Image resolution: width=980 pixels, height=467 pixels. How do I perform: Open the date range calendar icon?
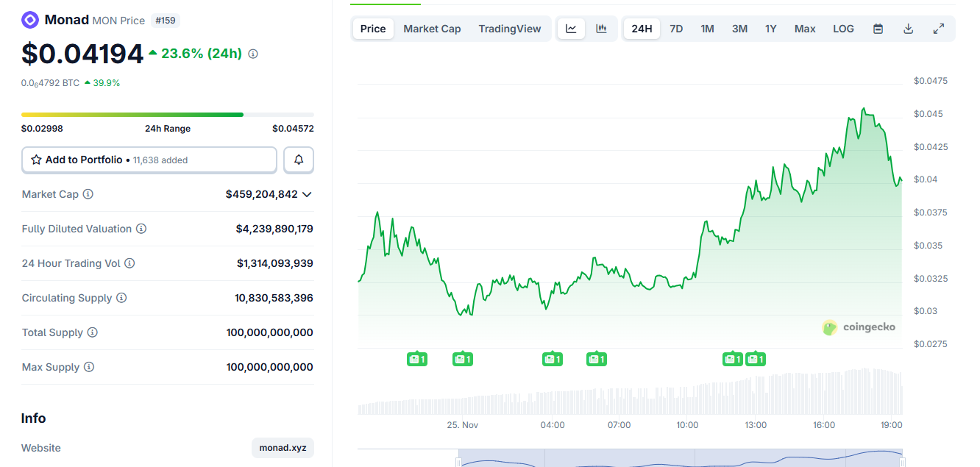pyautogui.click(x=878, y=28)
